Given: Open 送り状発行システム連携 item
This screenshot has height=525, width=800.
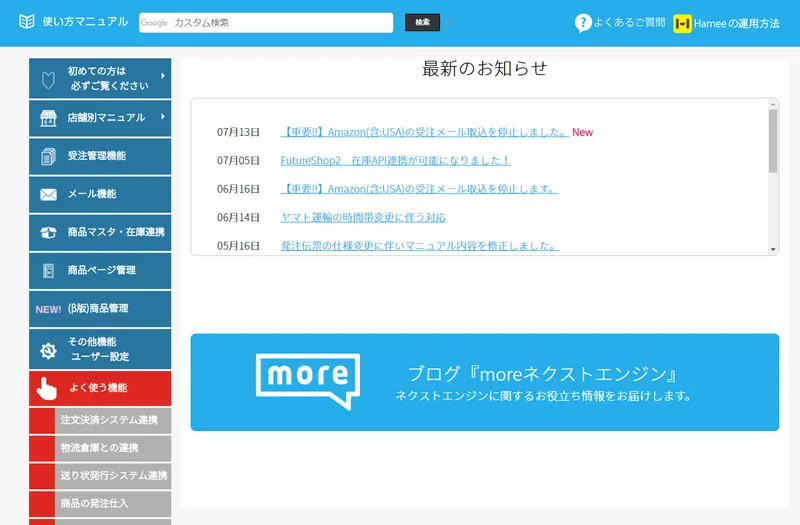Looking at the screenshot, I should pos(100,476).
